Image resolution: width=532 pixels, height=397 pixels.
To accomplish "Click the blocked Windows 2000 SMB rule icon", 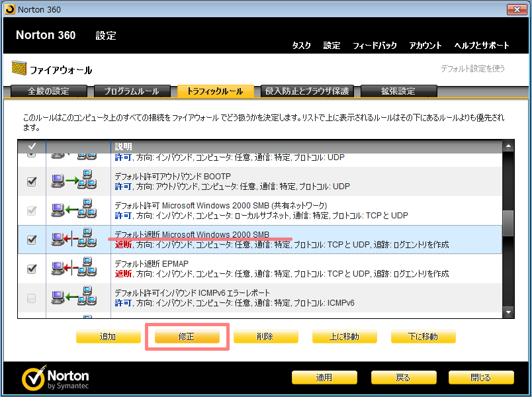I will pos(73,240).
